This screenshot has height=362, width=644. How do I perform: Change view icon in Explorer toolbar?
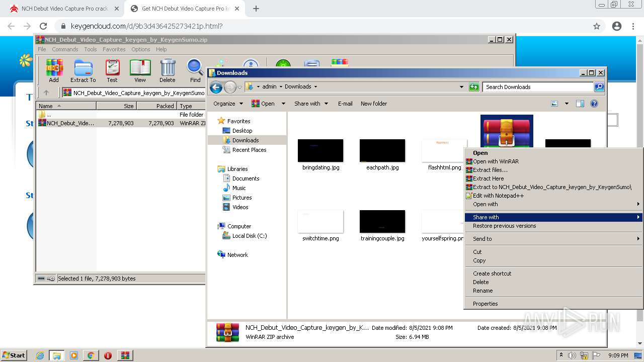(554, 104)
